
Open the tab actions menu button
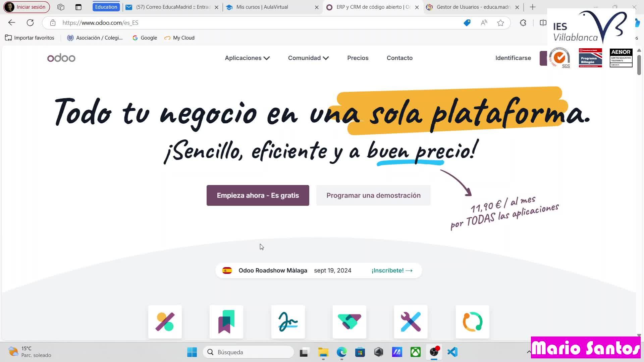(78, 7)
